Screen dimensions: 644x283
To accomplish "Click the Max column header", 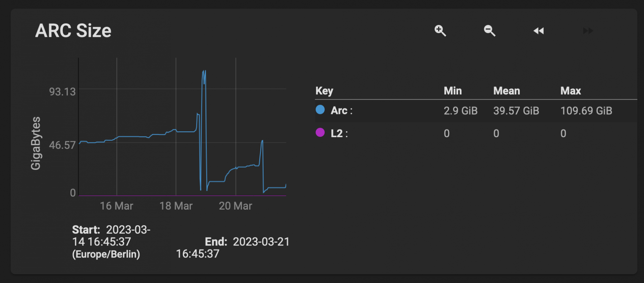I will coord(571,91).
